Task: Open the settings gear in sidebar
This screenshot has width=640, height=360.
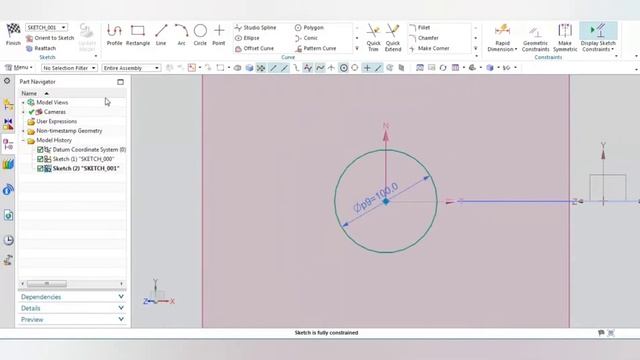Action: 7,81
